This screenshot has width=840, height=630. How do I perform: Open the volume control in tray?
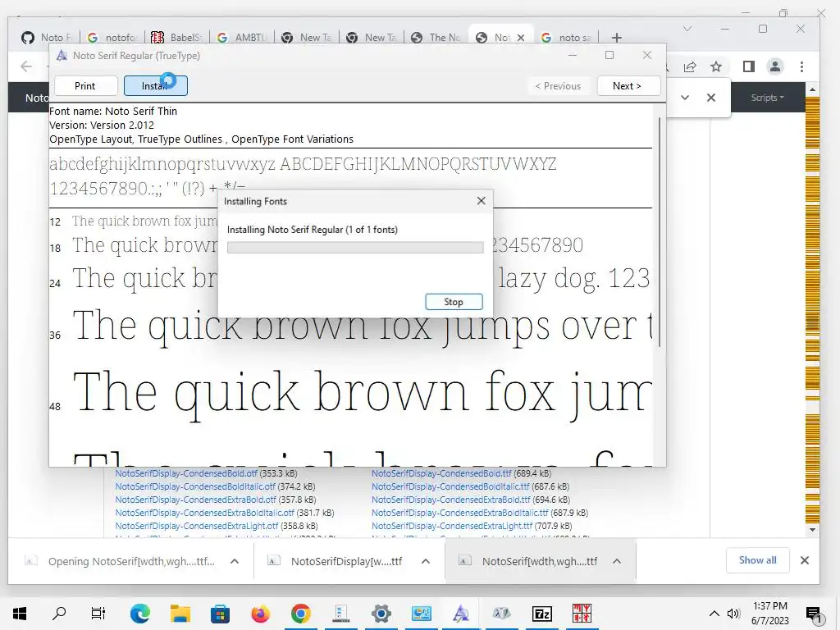(x=733, y=614)
